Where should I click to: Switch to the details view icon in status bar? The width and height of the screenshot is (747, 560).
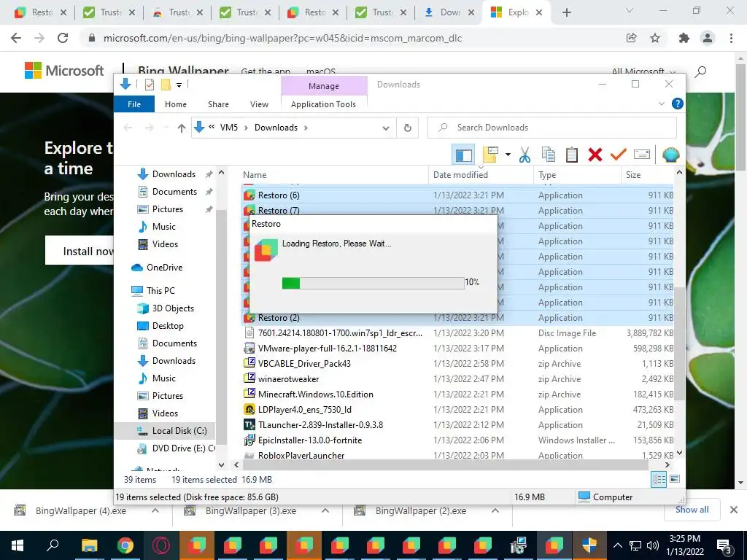[659, 479]
